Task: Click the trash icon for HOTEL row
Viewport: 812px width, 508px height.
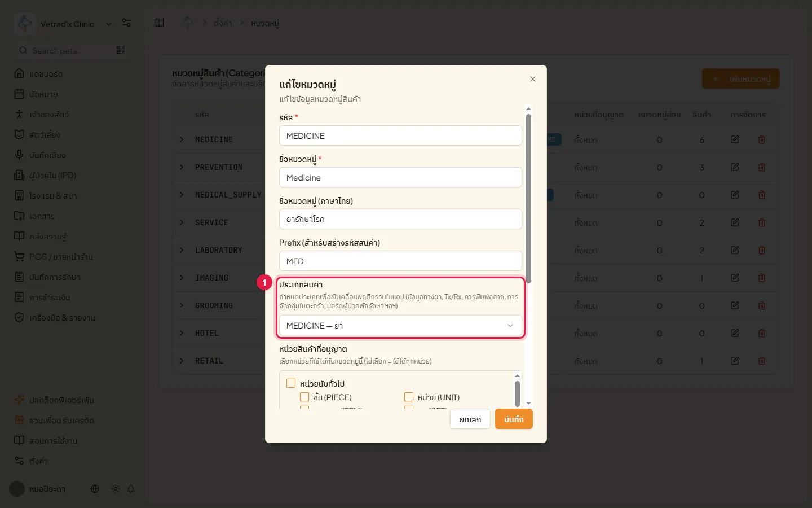Action: point(762,333)
